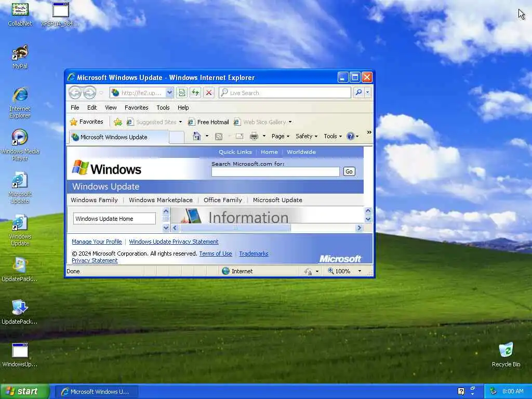Screen dimensions: 532x399
Task: Open the Trademarks link
Action: (254, 254)
